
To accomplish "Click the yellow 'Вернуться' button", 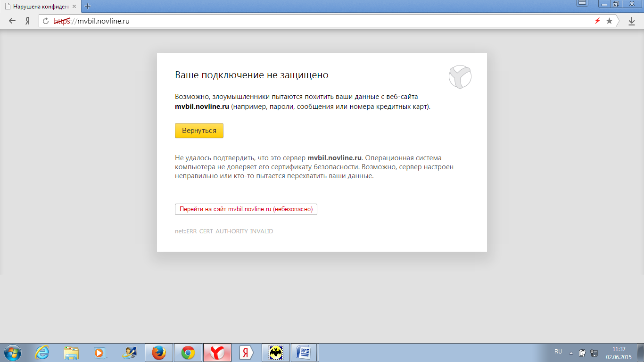I will [199, 131].
